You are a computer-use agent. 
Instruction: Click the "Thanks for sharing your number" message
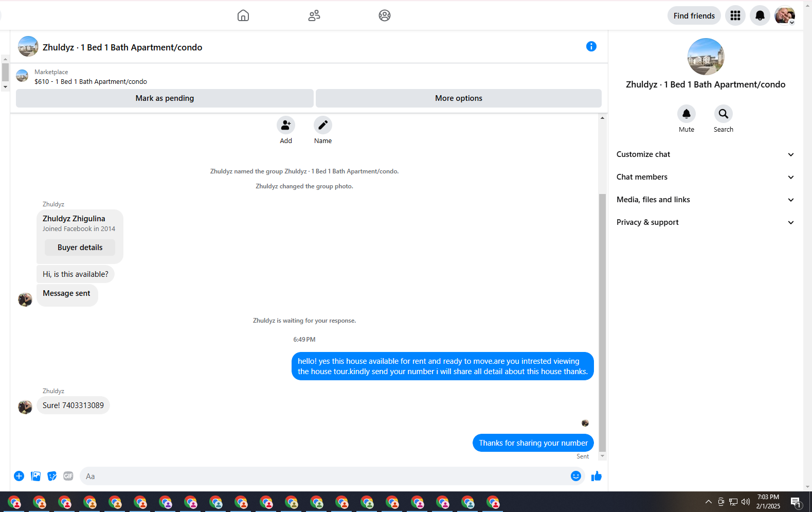pos(533,443)
